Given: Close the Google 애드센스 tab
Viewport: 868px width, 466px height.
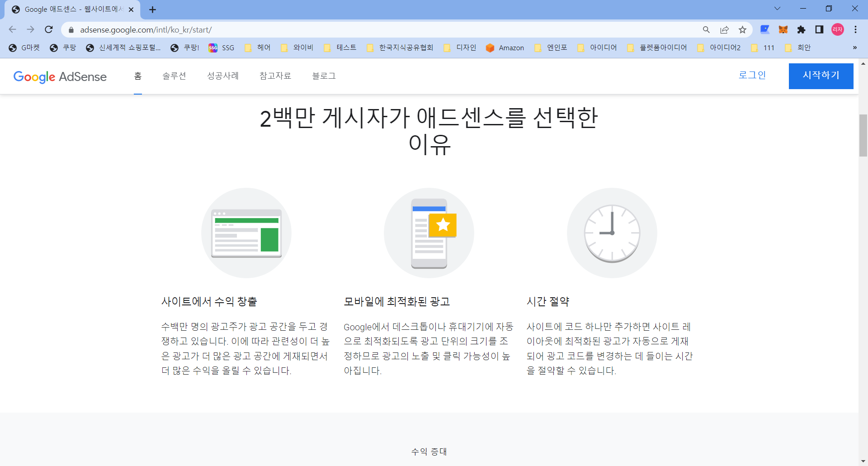Looking at the screenshot, I should [131, 10].
